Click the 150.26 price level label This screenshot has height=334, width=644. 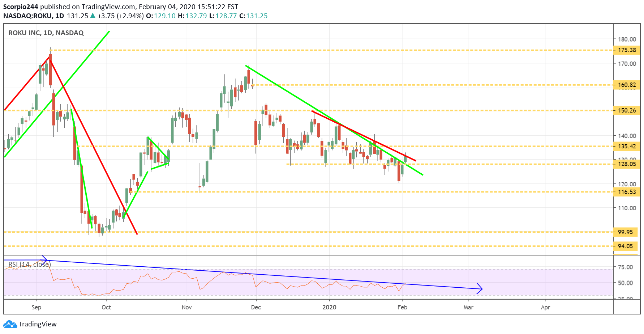627,110
